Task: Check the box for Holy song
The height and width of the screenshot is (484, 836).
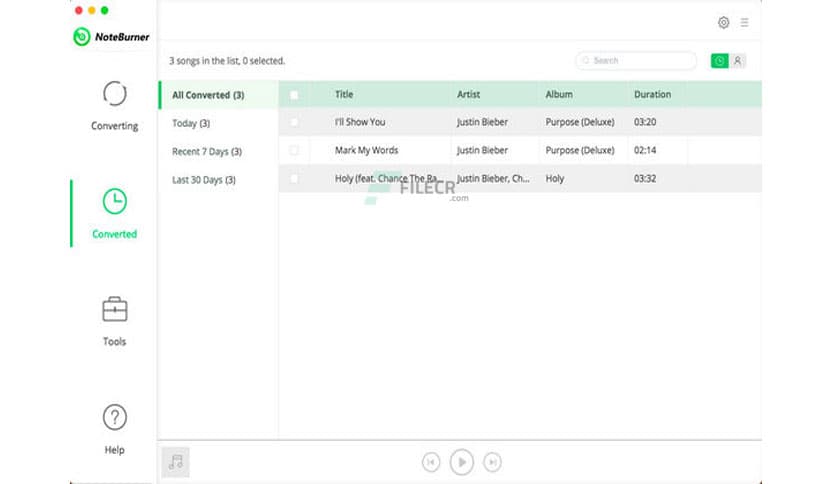Action: tap(294, 179)
